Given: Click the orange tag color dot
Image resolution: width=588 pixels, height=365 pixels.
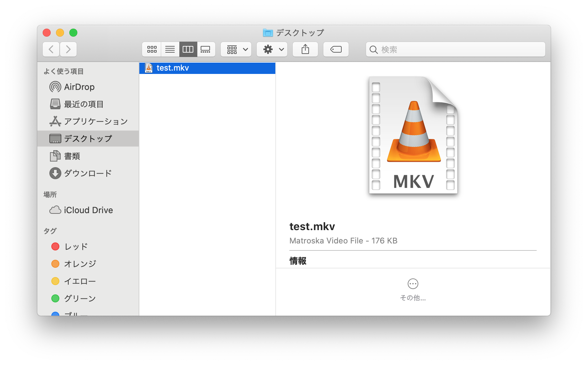Looking at the screenshot, I should 55,264.
